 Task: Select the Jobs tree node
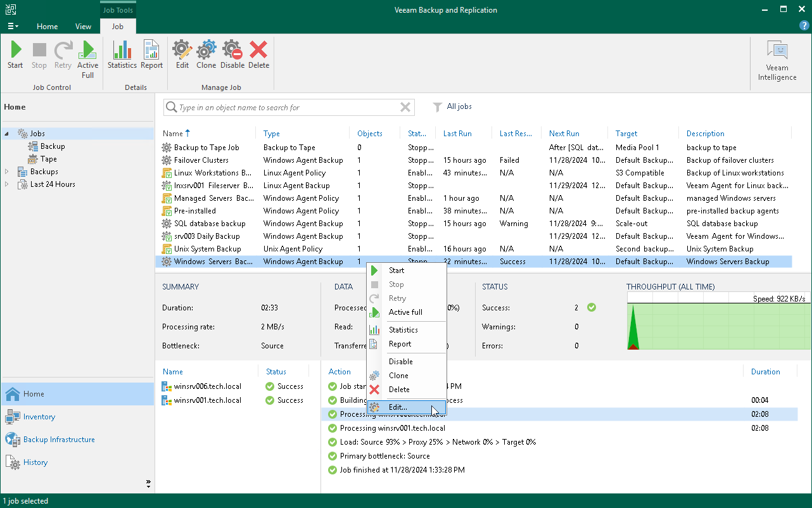[37, 134]
